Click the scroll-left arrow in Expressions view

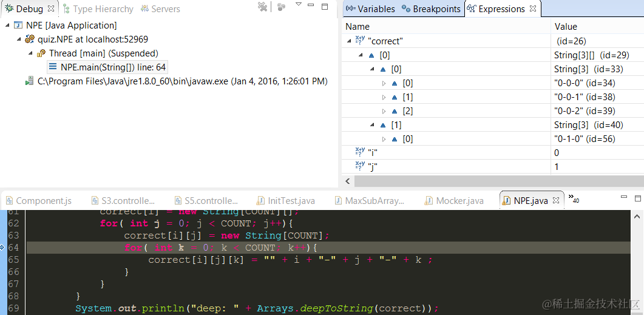[348, 181]
